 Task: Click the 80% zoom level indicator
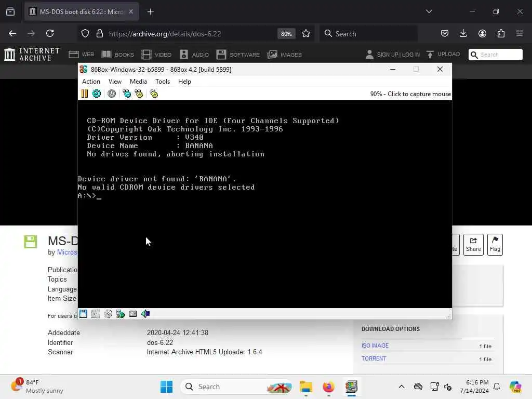coord(286,34)
